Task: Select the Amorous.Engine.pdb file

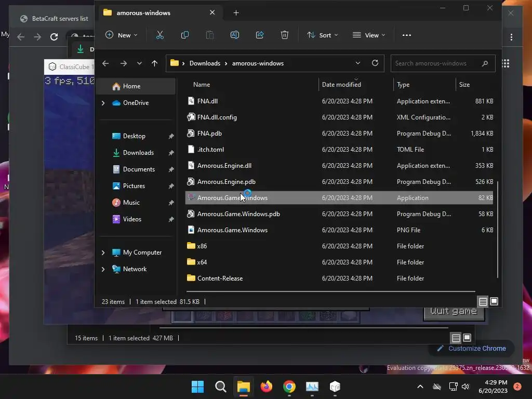Action: 339,182
